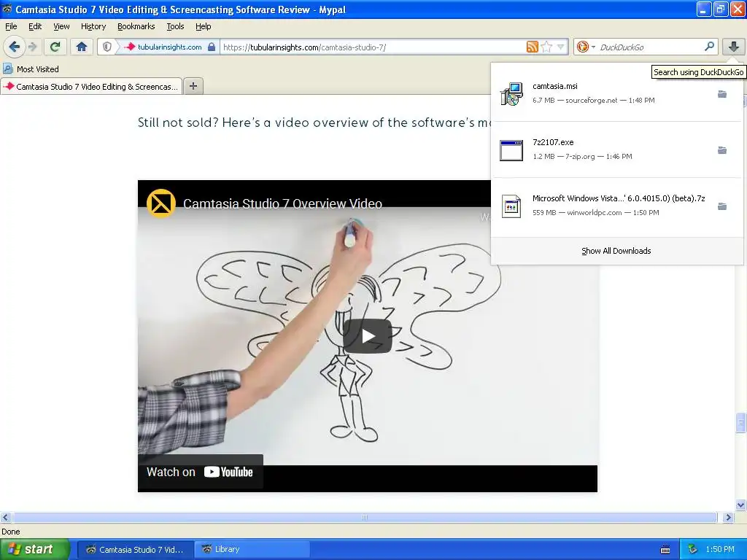Open the Microsoft Windows Vista beta .7z download

(617, 205)
